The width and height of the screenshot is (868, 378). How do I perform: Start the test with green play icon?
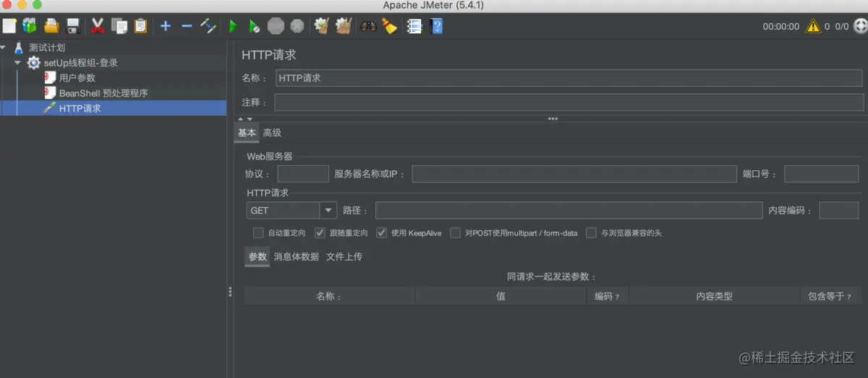coord(233,26)
